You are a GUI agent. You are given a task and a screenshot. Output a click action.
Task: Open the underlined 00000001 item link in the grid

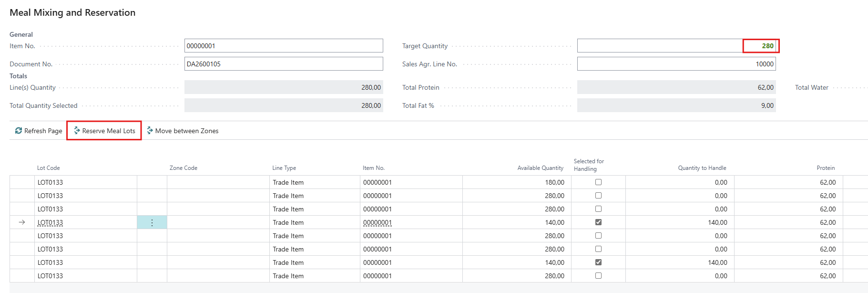tap(378, 222)
